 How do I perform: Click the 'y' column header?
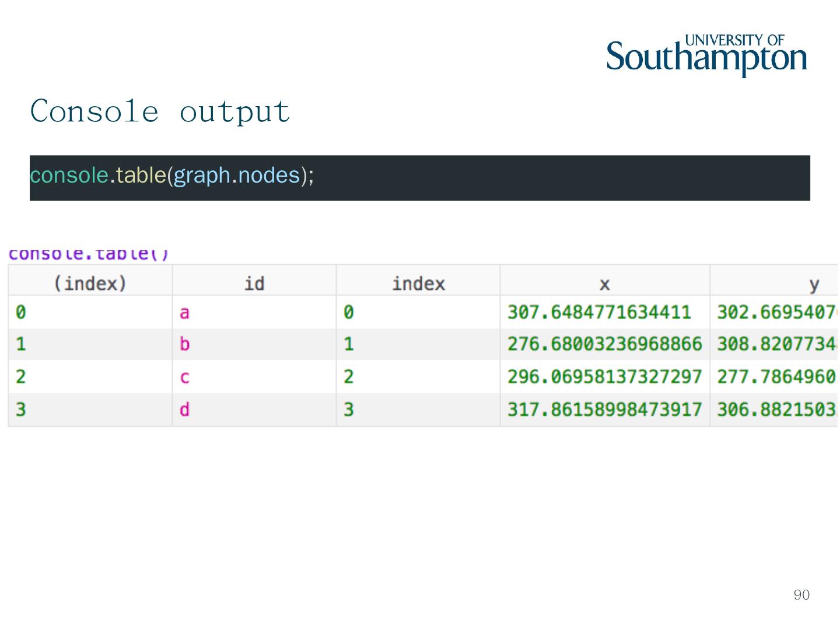coord(813,284)
